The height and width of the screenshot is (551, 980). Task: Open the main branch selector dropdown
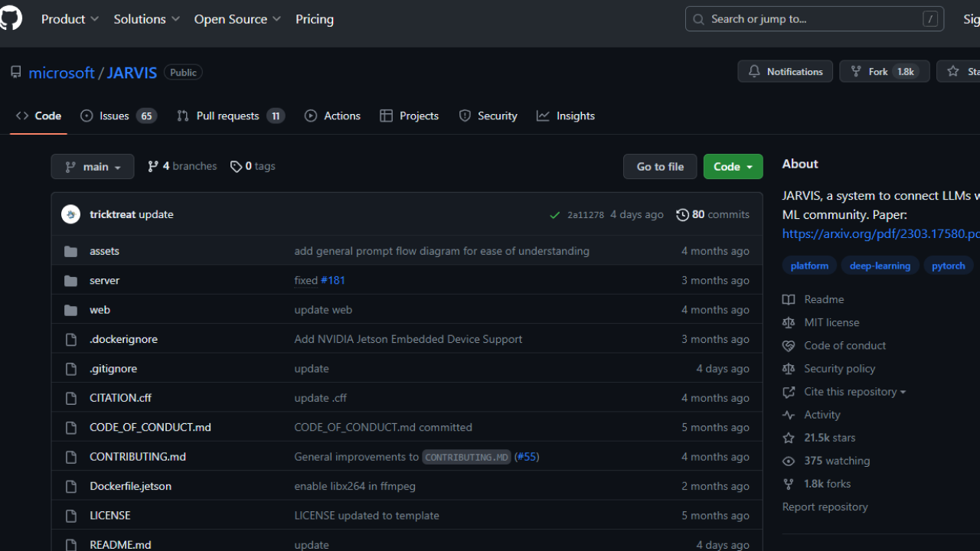(93, 167)
